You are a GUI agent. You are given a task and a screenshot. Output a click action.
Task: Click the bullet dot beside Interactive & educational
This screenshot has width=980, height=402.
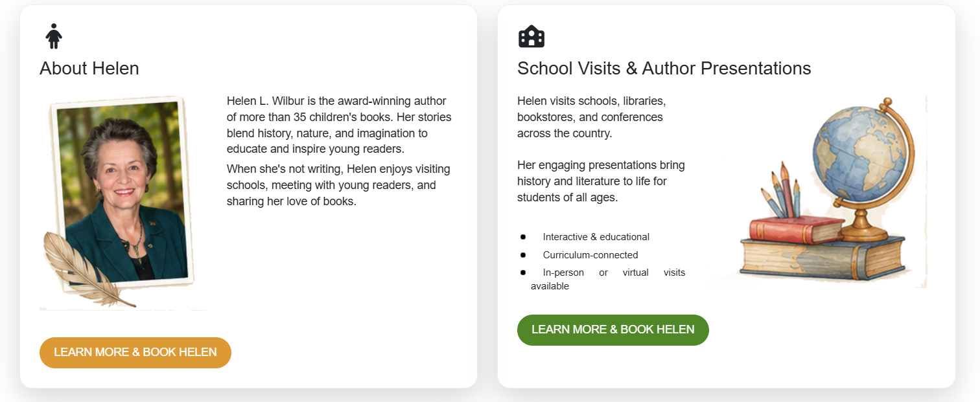click(x=523, y=237)
